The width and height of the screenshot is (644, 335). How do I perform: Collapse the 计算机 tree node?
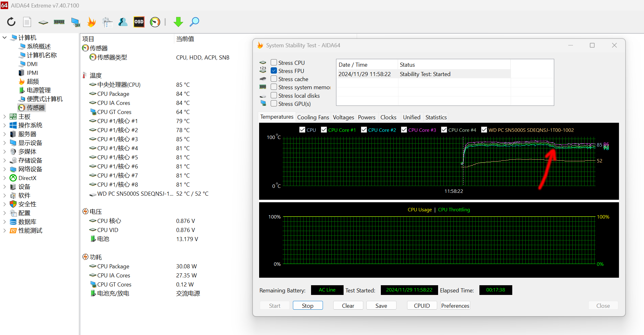click(x=4, y=38)
